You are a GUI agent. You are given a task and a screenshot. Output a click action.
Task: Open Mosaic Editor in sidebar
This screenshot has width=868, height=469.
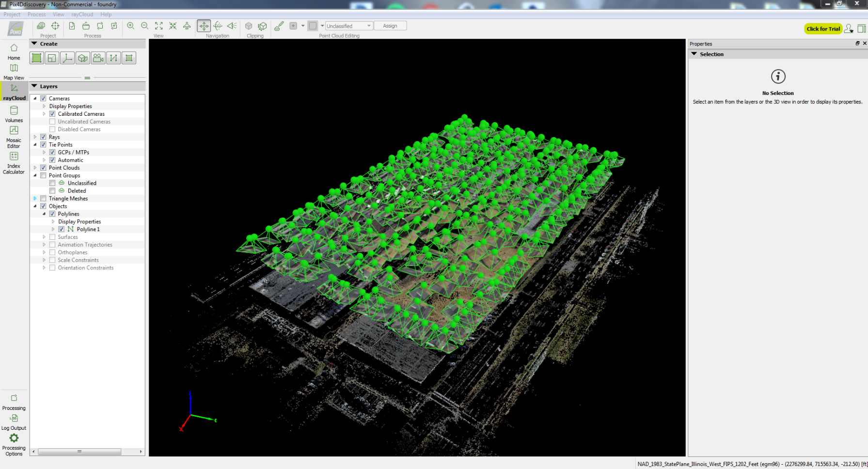pyautogui.click(x=14, y=137)
